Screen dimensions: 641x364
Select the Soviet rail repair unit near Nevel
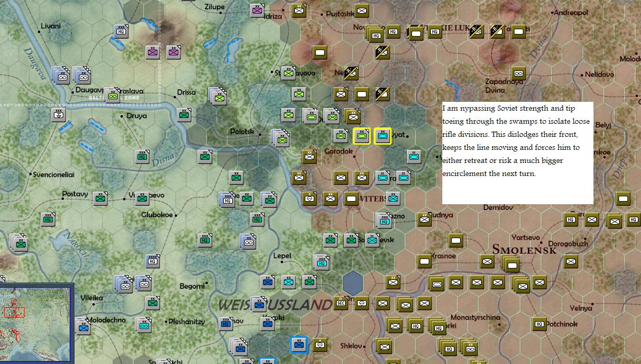click(351, 73)
